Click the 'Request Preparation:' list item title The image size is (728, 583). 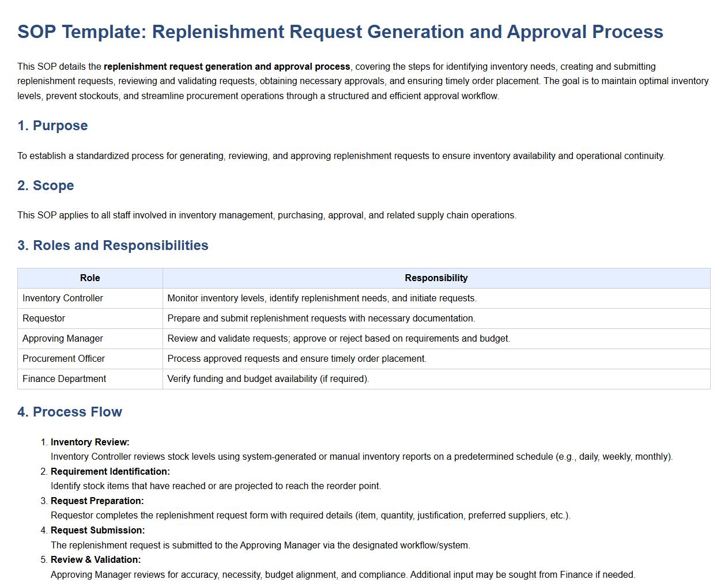[x=97, y=501]
